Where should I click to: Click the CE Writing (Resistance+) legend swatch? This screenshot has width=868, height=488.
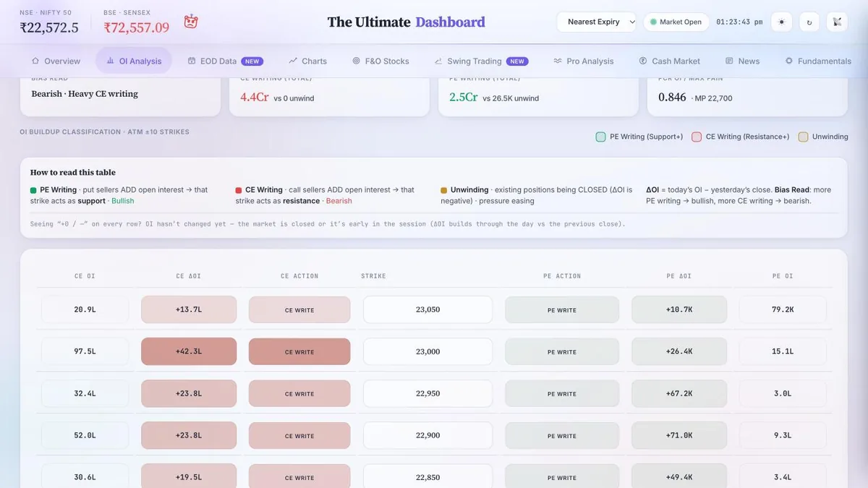697,137
